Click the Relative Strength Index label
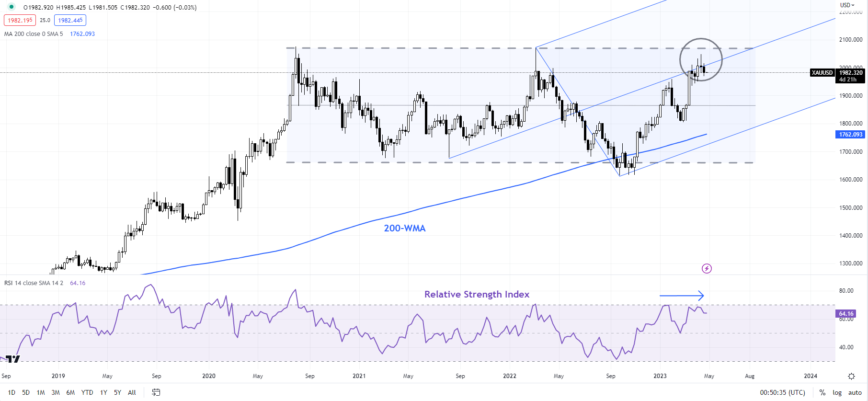Screen dimensions: 868x401 (x=477, y=294)
